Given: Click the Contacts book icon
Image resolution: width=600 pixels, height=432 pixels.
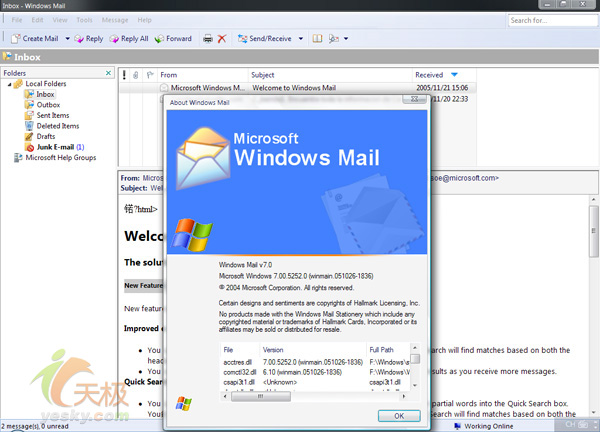Looking at the screenshot, I should (317, 39).
